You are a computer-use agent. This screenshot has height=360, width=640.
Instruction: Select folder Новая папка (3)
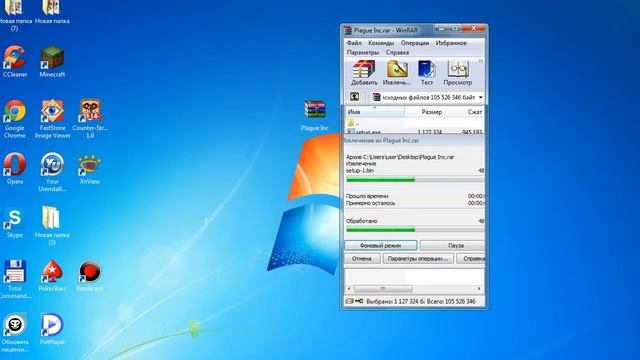pyautogui.click(x=52, y=225)
